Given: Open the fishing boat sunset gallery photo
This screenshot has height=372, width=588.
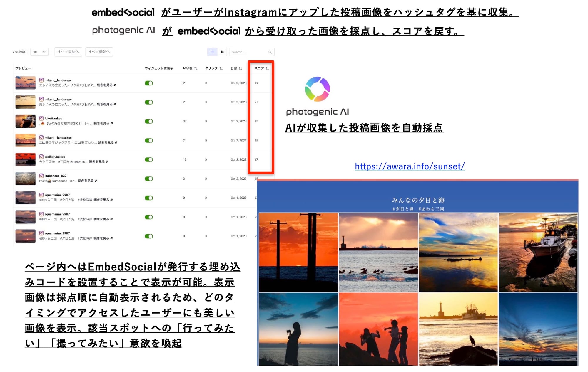Looking at the screenshot, I should [x=538, y=252].
